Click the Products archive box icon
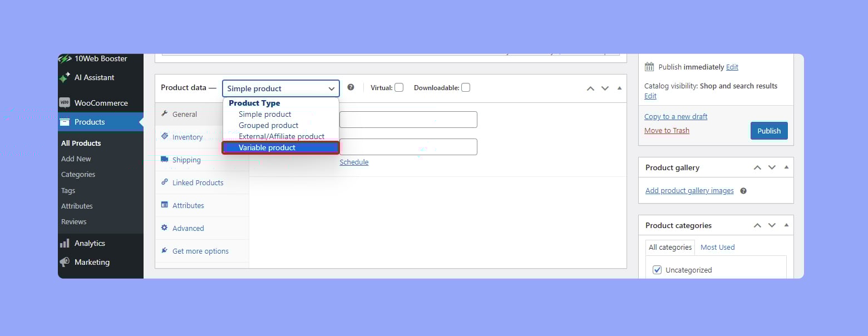 point(65,122)
